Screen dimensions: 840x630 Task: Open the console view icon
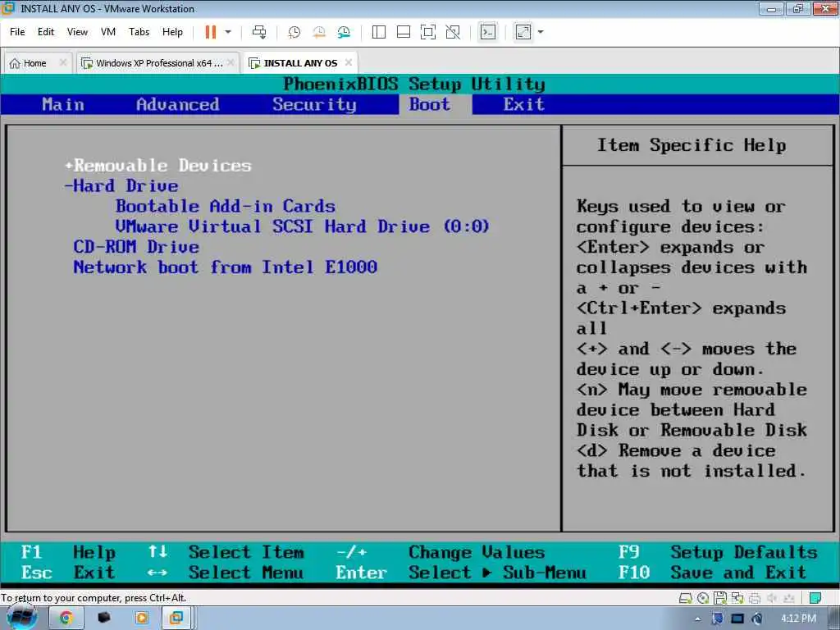(487, 32)
